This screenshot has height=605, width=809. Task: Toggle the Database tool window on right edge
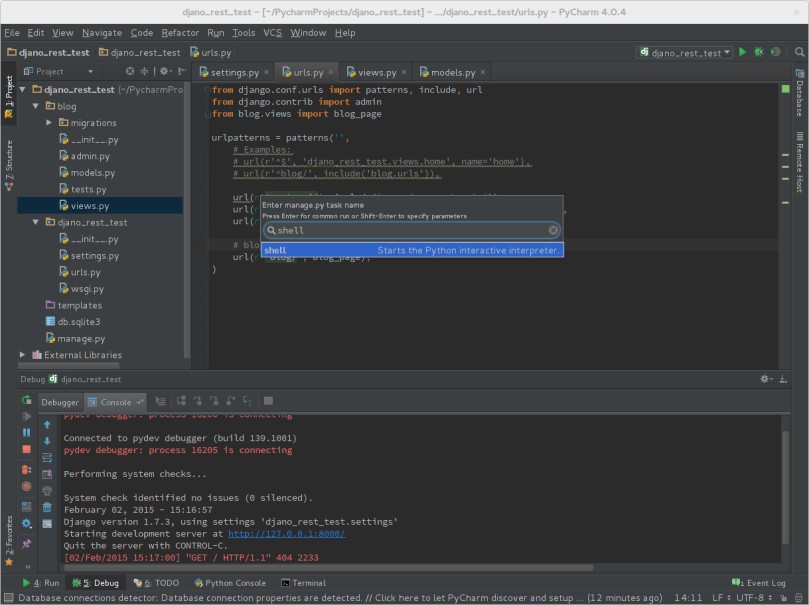pyautogui.click(x=799, y=93)
